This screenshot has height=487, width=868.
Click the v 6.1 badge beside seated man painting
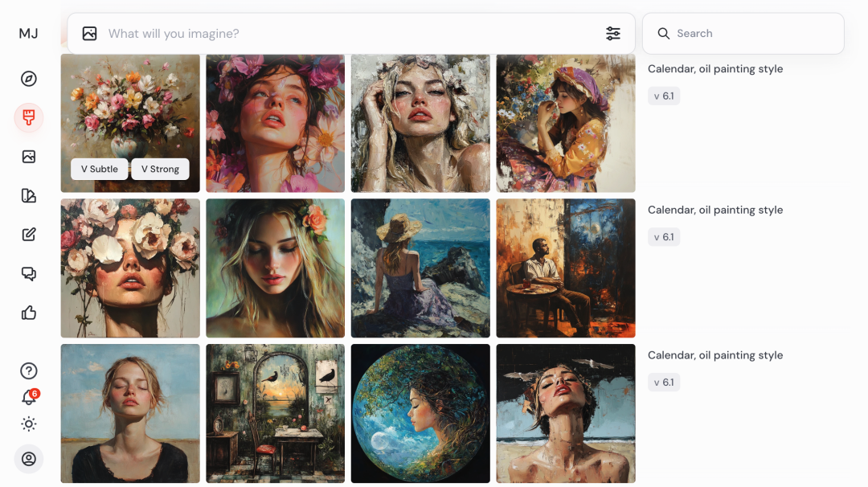pyautogui.click(x=664, y=237)
